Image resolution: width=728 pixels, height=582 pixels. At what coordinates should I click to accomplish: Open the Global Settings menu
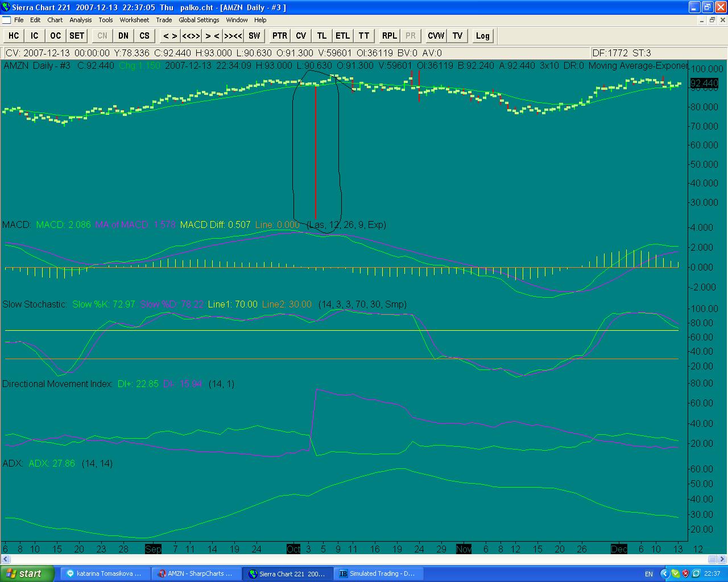pos(199,20)
